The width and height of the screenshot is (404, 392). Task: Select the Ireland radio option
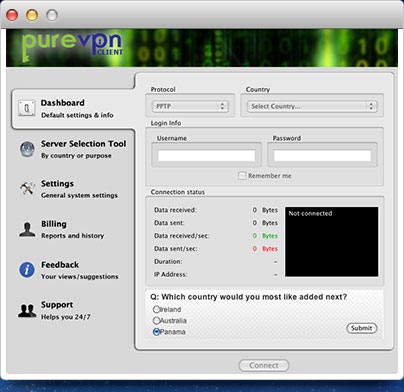pos(156,309)
